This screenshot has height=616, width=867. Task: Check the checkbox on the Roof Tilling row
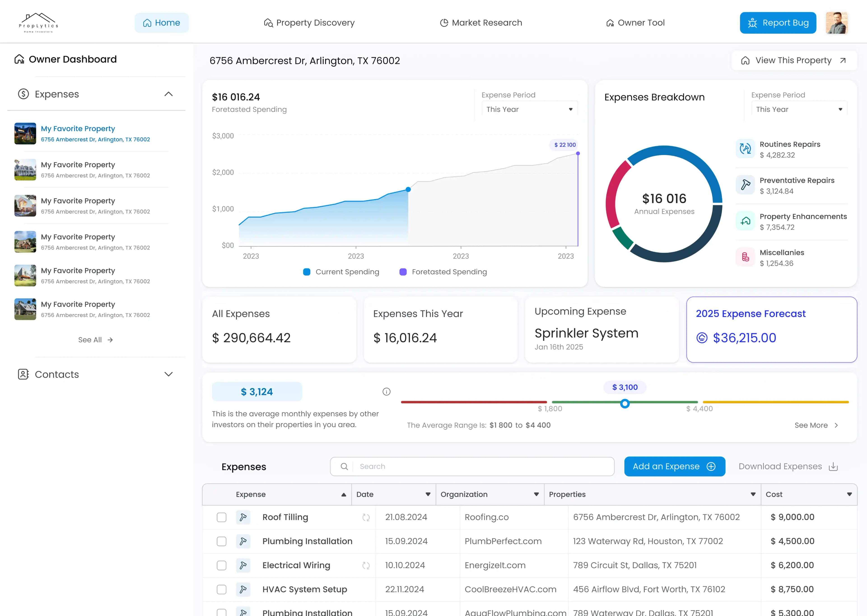[221, 517]
